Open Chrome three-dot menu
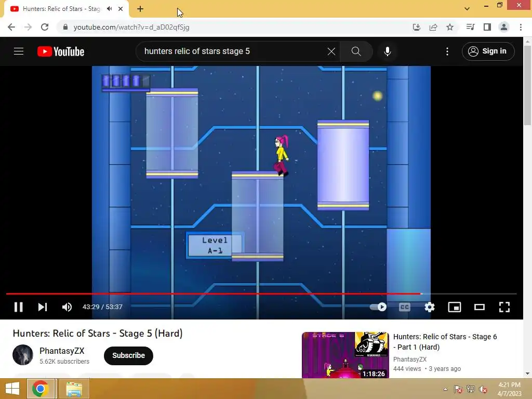The image size is (532, 399). (521, 27)
